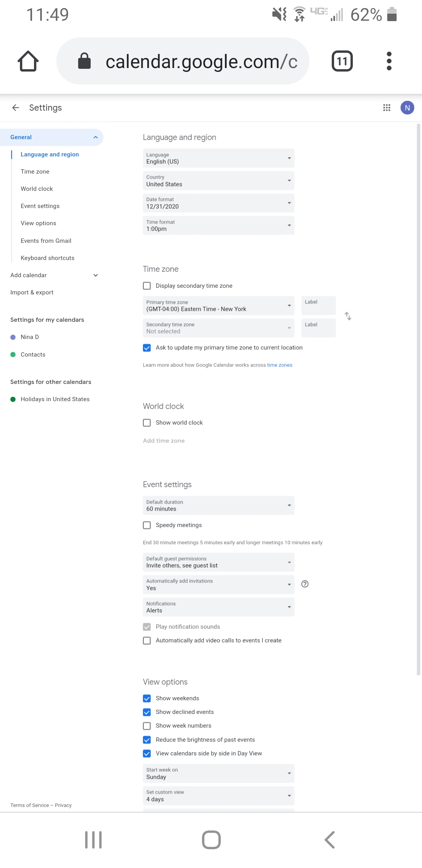
Task: Open the Date format dropdown
Action: [x=218, y=203]
